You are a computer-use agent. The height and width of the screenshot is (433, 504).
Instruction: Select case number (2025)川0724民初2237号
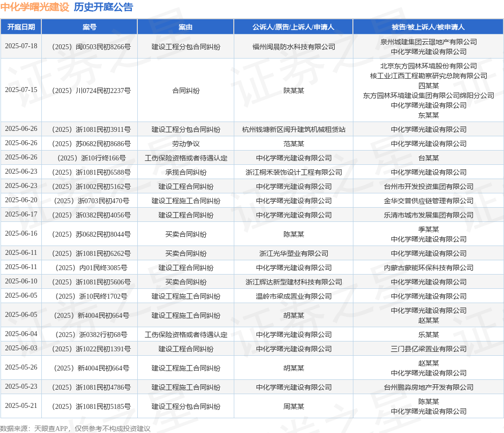[x=91, y=91]
